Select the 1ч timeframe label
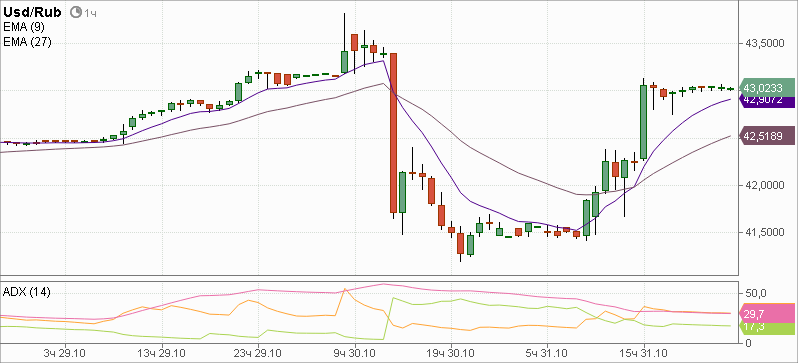 pyautogui.click(x=91, y=13)
